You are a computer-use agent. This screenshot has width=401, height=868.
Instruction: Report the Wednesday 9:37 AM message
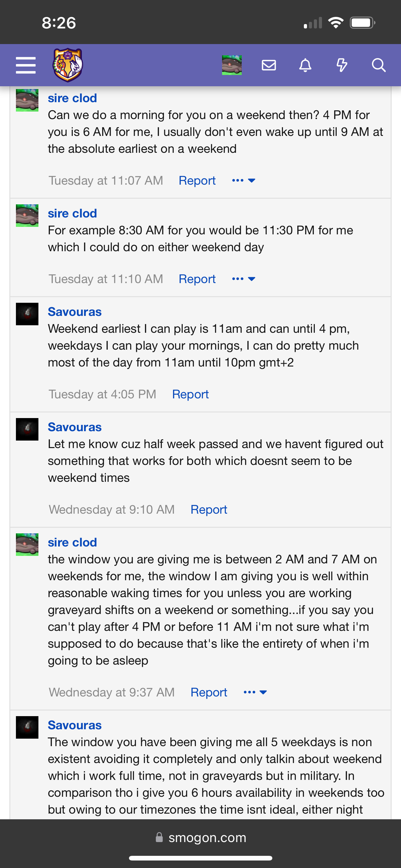(x=209, y=692)
